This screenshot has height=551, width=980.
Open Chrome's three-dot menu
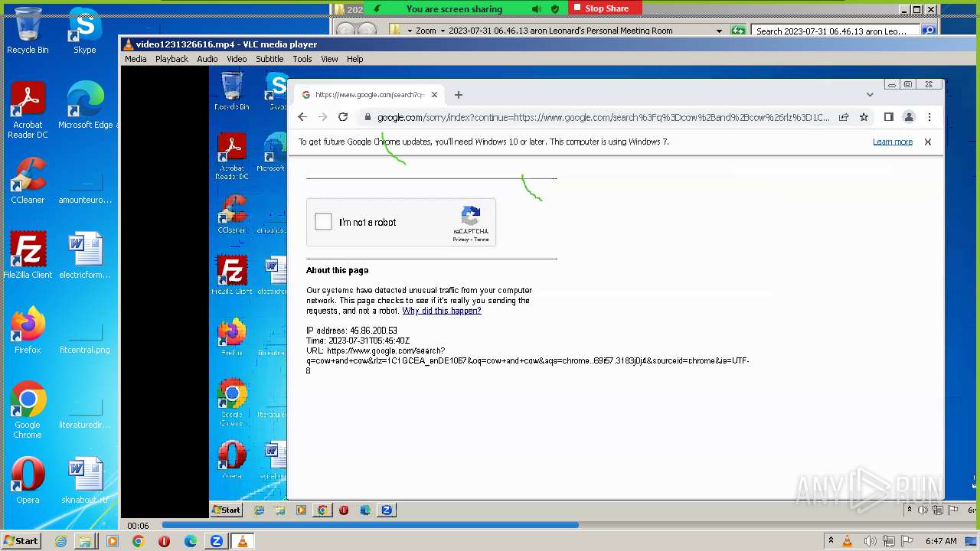click(929, 117)
